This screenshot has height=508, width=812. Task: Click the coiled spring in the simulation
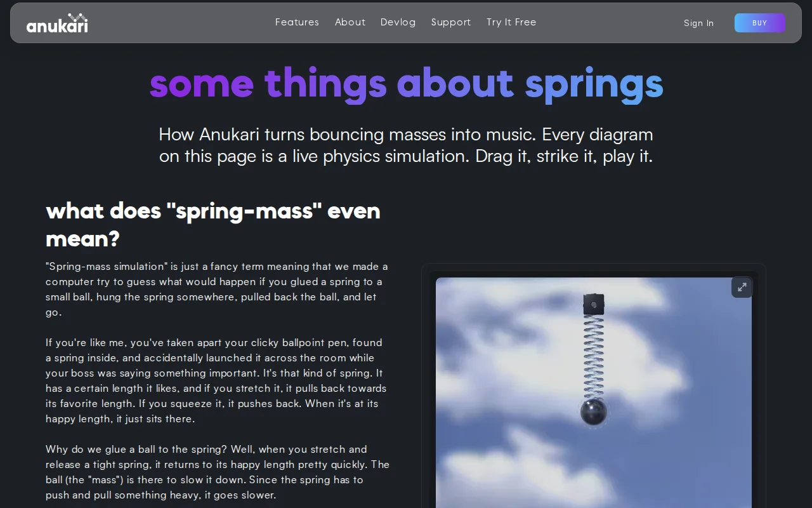pyautogui.click(x=594, y=357)
